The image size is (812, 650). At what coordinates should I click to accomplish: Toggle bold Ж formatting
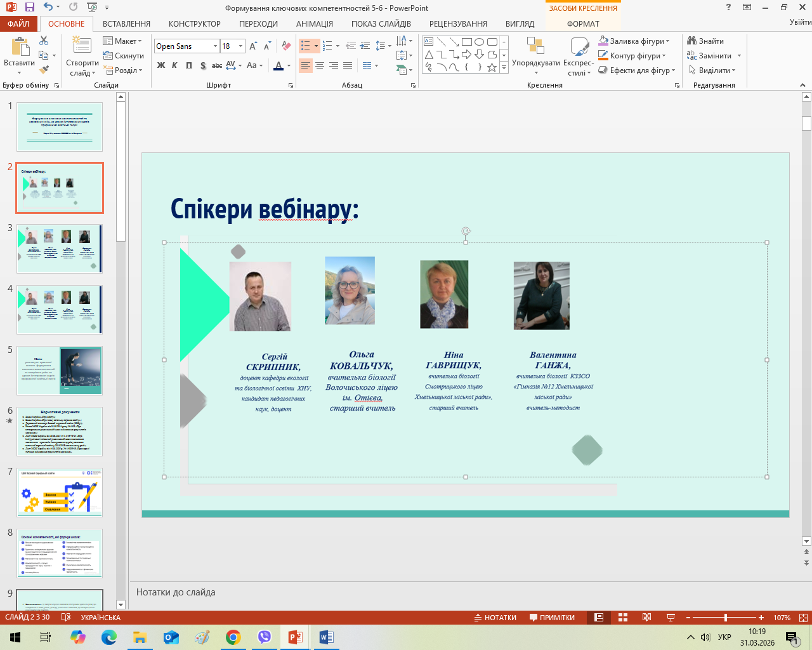point(161,65)
